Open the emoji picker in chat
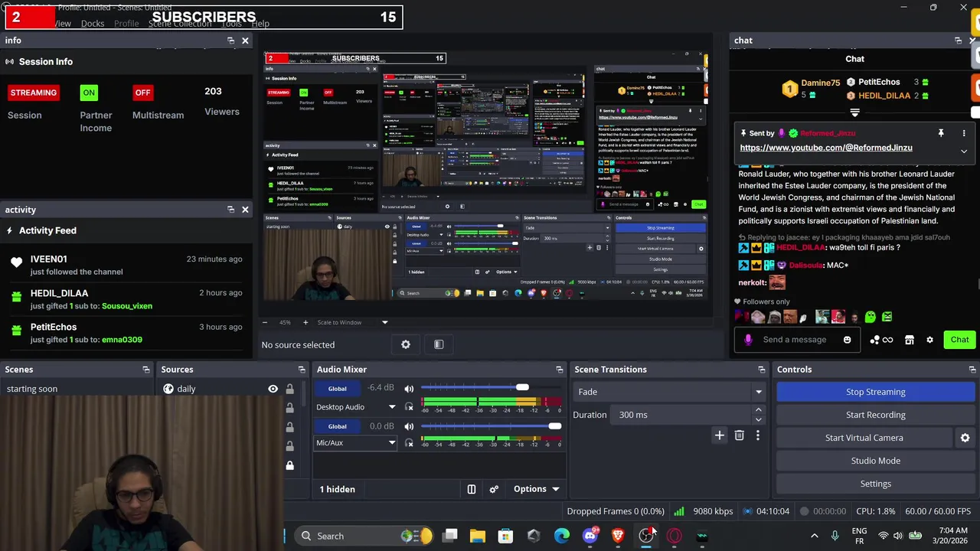 847,340
